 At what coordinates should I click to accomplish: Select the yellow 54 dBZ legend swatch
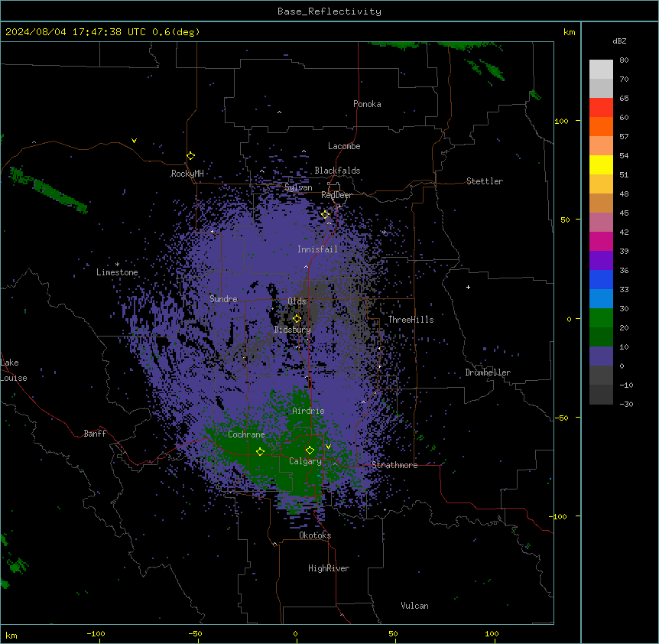(601, 164)
